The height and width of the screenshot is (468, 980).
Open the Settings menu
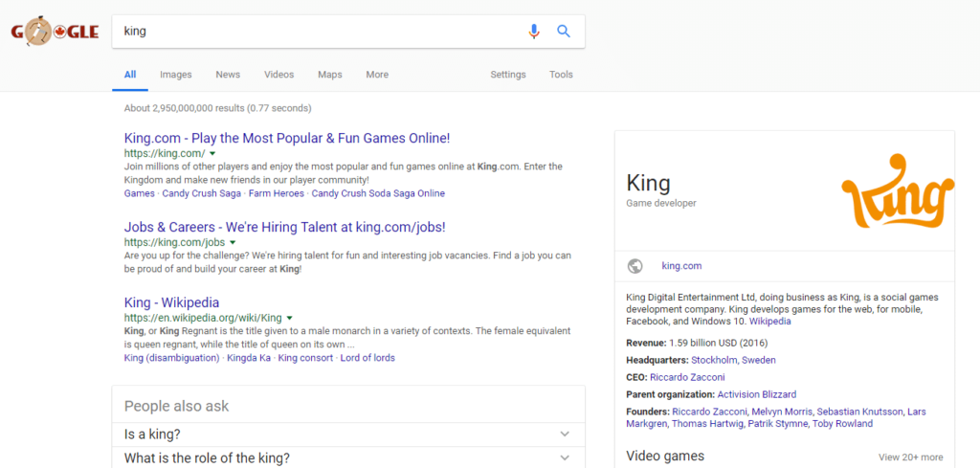coord(508,75)
